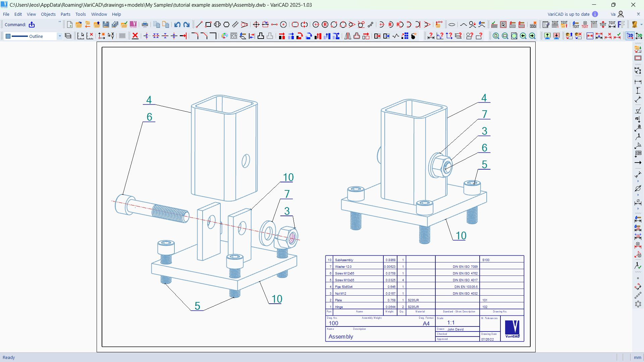Undo the last action
Viewport: 644px width, 362px height.
(177, 24)
